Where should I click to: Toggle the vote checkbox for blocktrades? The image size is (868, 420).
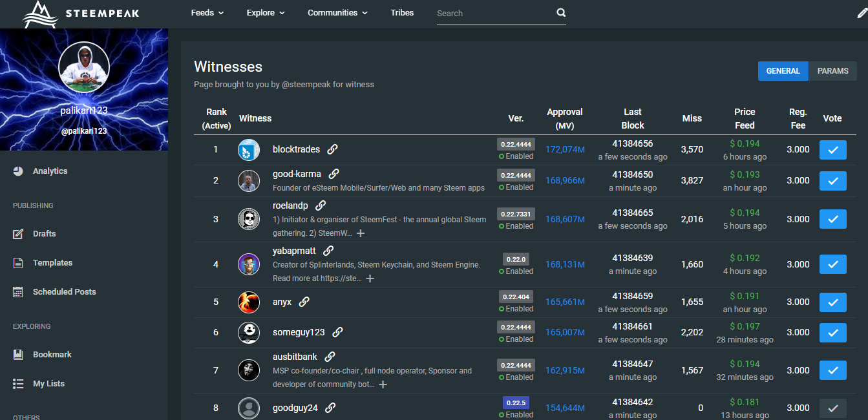[x=832, y=150]
